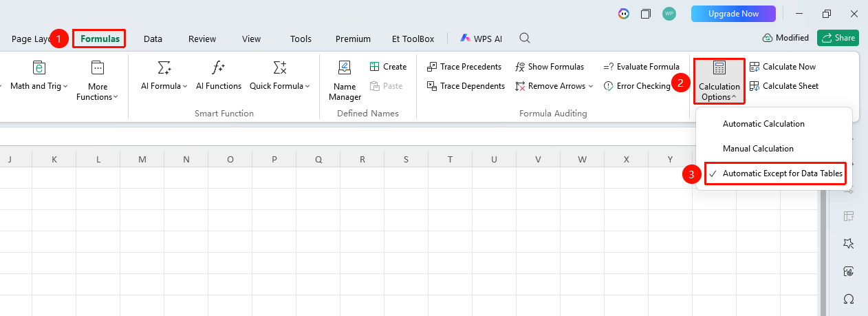
Task: Click Trace Dependents
Action: pos(466,86)
